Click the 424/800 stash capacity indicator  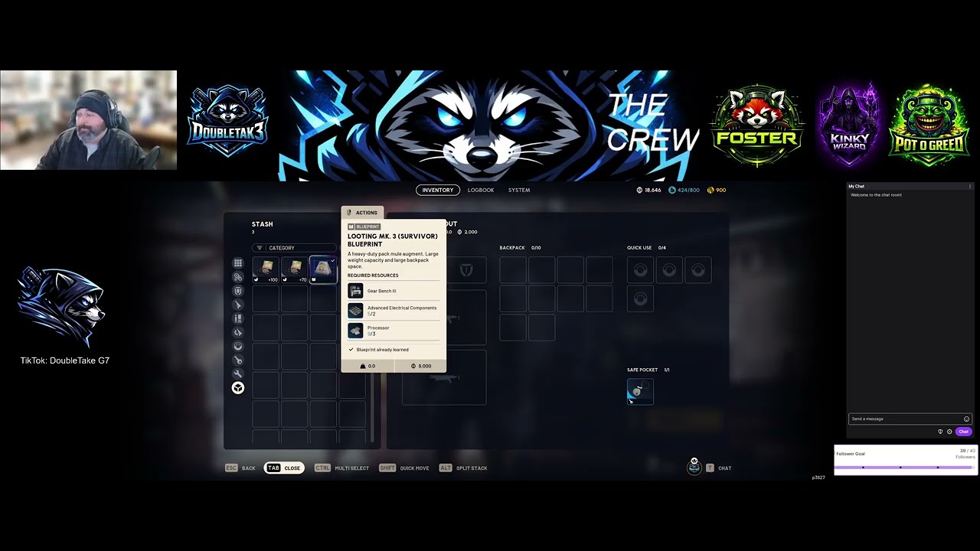[684, 190]
